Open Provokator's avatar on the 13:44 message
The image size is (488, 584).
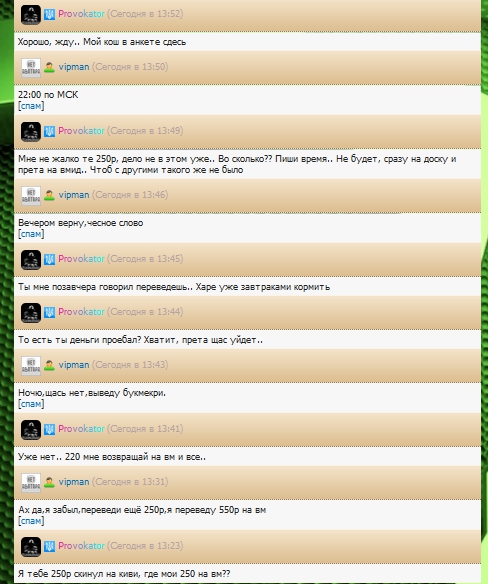click(x=31, y=312)
